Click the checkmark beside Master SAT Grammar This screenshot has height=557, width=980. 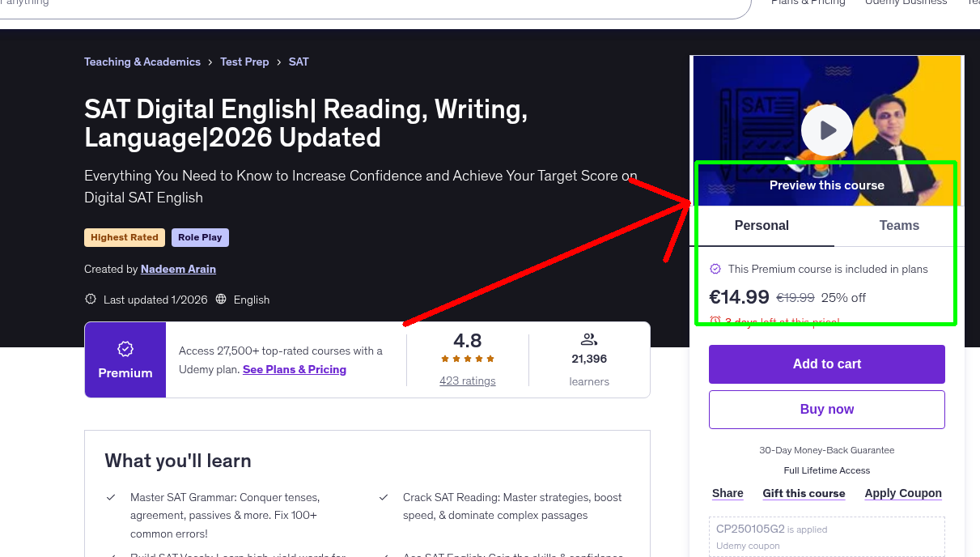111,497
